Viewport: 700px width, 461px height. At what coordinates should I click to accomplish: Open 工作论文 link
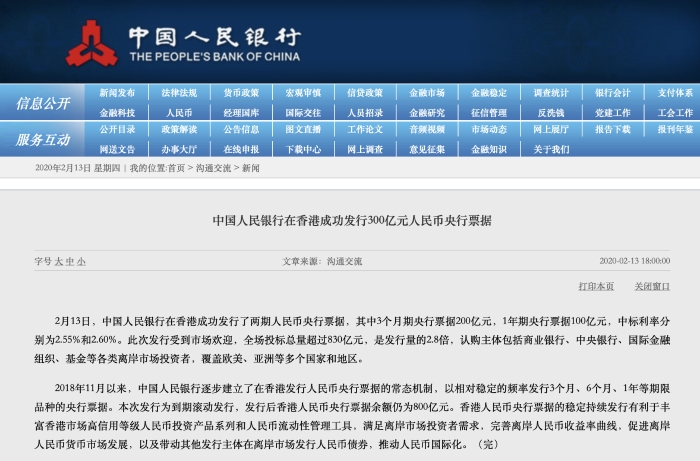365,129
